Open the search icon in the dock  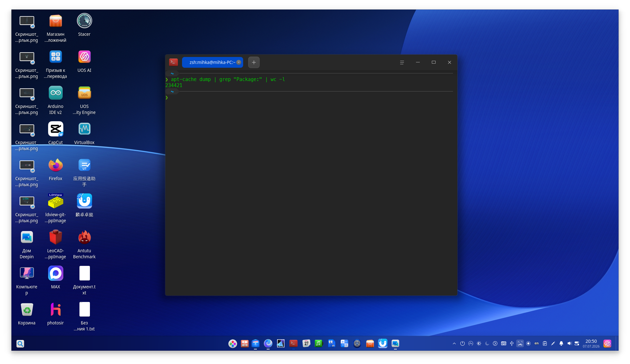[x=20, y=344]
